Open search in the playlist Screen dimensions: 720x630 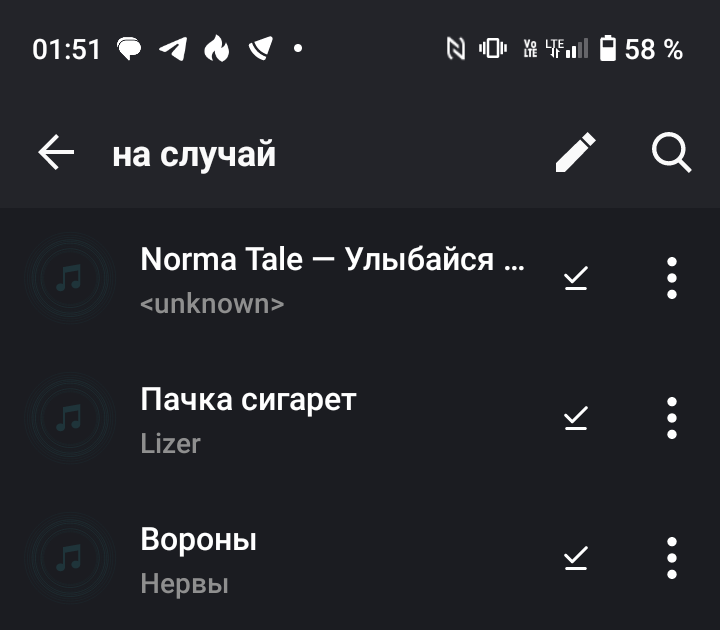tap(671, 154)
